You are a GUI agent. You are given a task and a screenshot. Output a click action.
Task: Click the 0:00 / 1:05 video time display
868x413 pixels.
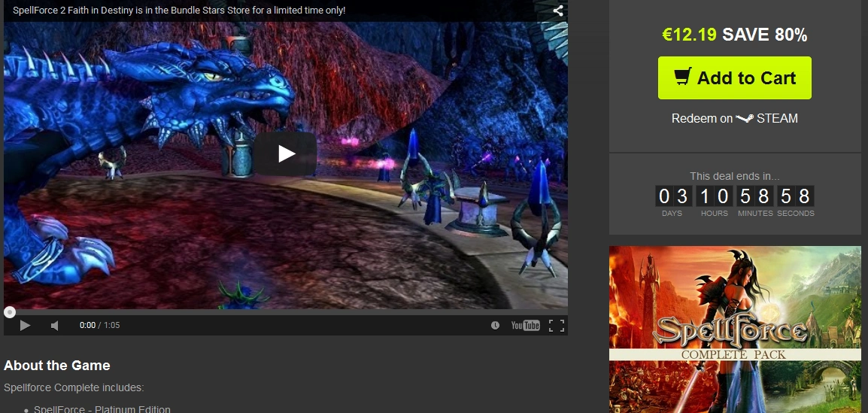[99, 326]
